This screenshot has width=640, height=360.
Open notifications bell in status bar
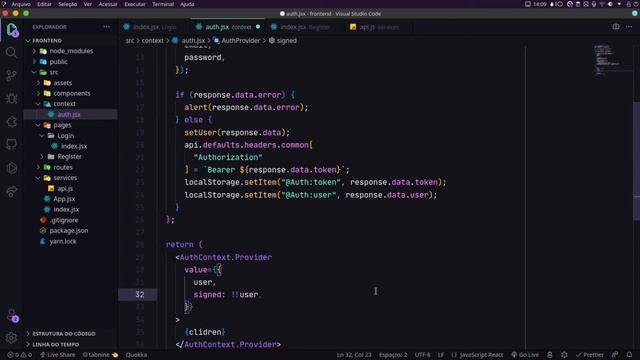click(x=629, y=355)
